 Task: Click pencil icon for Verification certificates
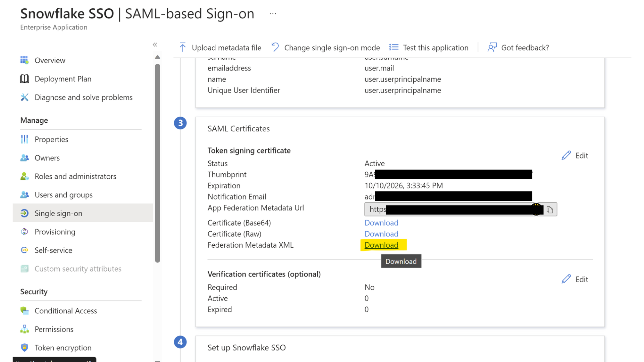[x=566, y=279]
